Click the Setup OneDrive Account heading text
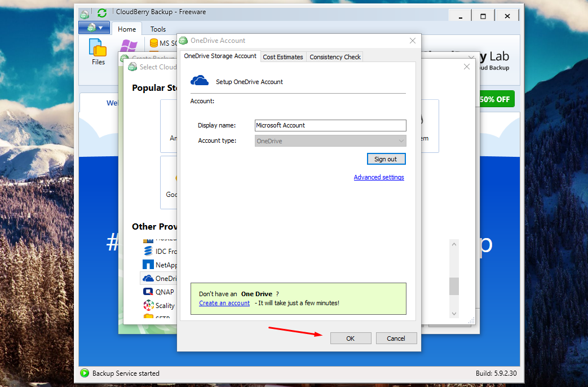The width and height of the screenshot is (588, 387). point(249,82)
